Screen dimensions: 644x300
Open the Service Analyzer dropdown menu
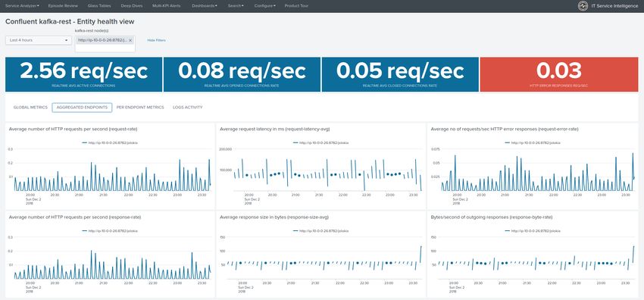point(22,6)
